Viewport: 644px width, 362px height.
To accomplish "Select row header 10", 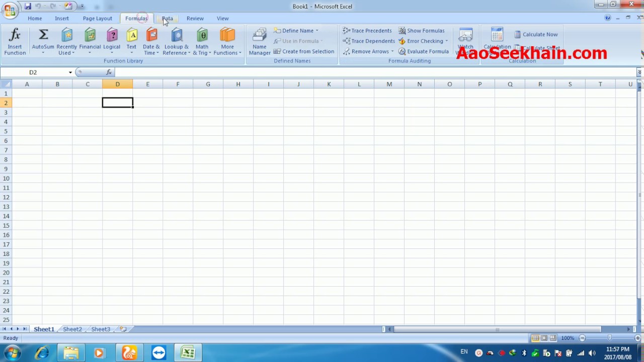I will [6, 178].
